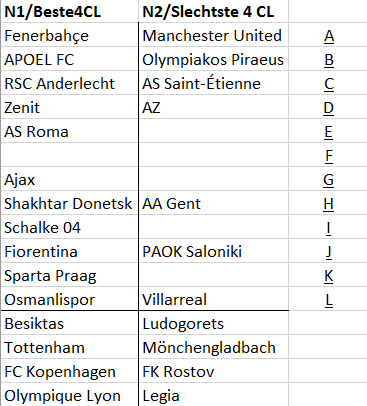Select the empty cell beside Ajax
The width and height of the screenshot is (367, 406).
[x=213, y=179]
